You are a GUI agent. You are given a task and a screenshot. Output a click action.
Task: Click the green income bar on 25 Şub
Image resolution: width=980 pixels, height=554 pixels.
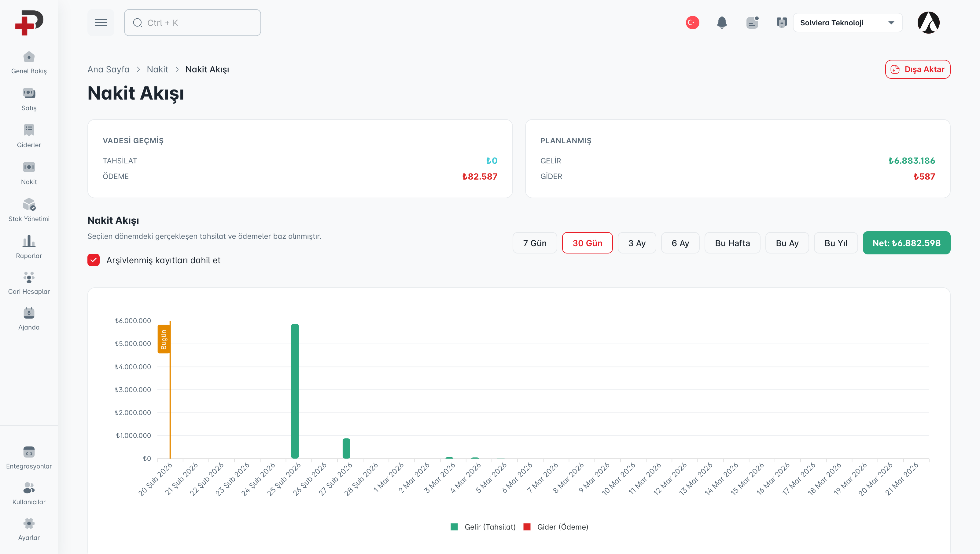[295, 392]
